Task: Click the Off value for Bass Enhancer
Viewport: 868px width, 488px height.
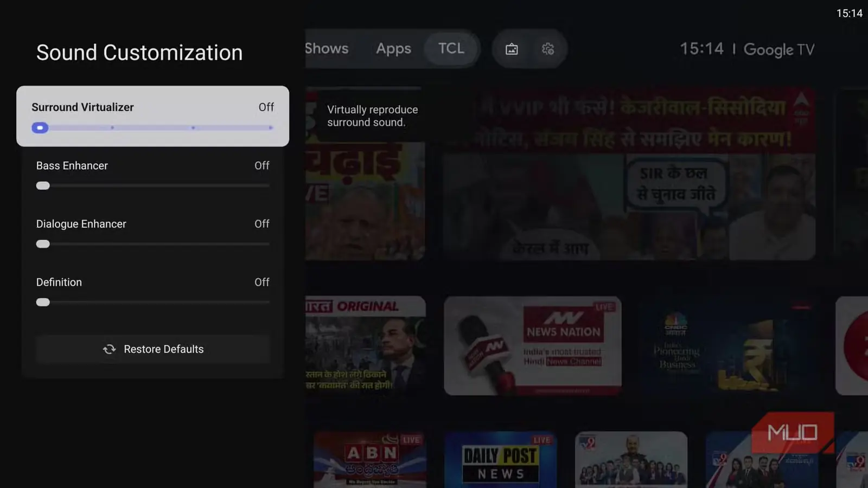Action: [x=262, y=166]
